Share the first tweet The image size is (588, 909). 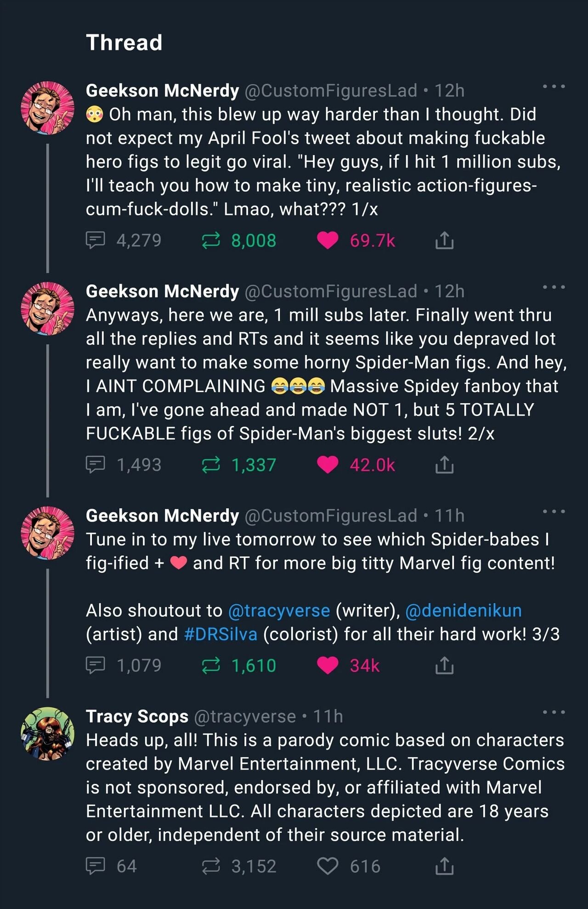click(445, 239)
